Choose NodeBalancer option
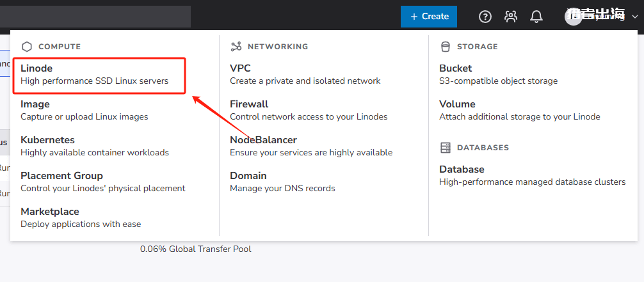The width and height of the screenshot is (644, 282). coord(311,146)
